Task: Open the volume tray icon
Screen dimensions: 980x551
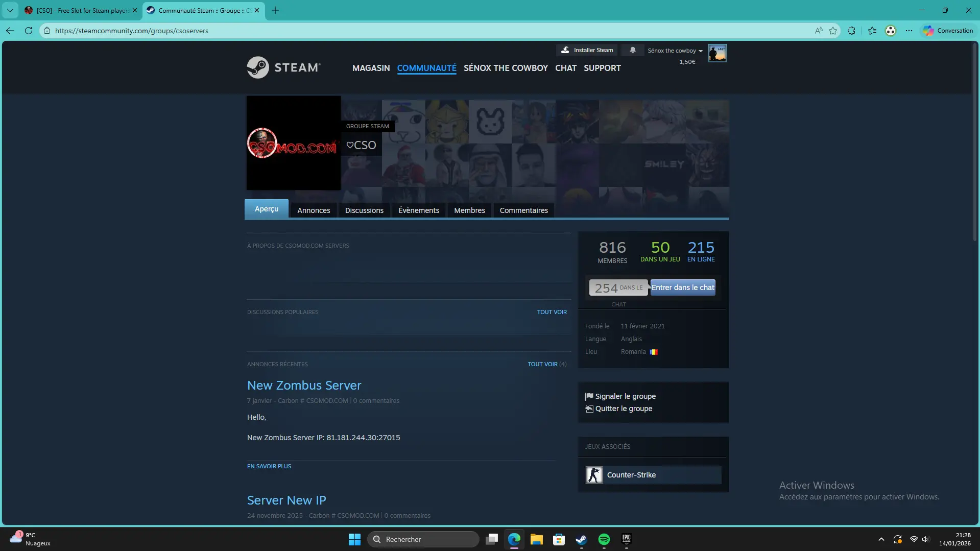Action: tap(925, 539)
